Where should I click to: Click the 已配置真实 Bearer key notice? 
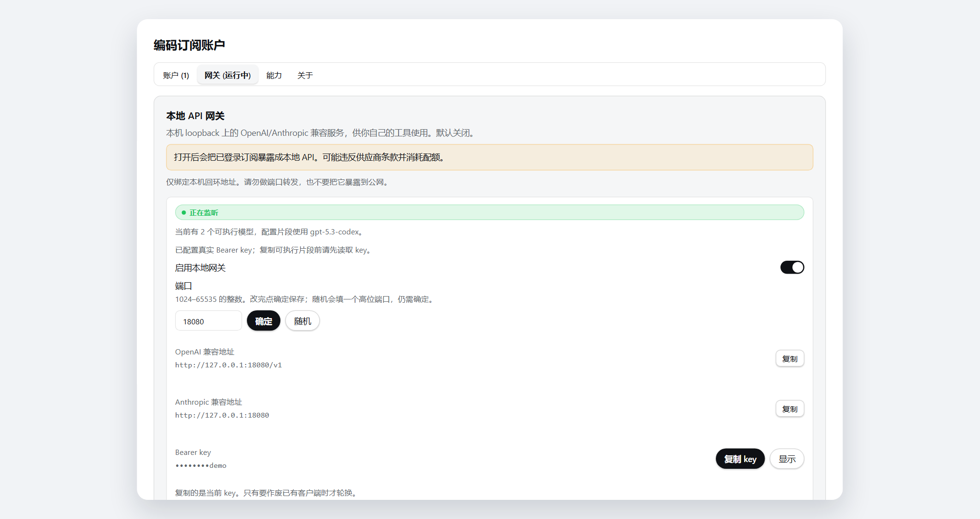point(275,250)
